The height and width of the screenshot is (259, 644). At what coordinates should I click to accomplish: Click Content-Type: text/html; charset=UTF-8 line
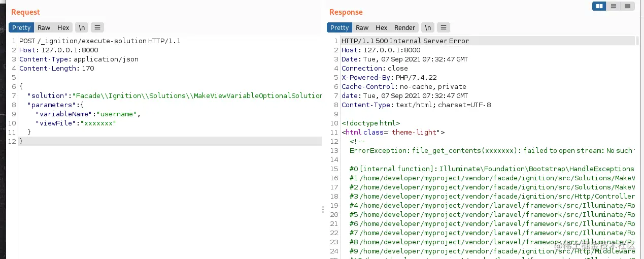pos(416,105)
